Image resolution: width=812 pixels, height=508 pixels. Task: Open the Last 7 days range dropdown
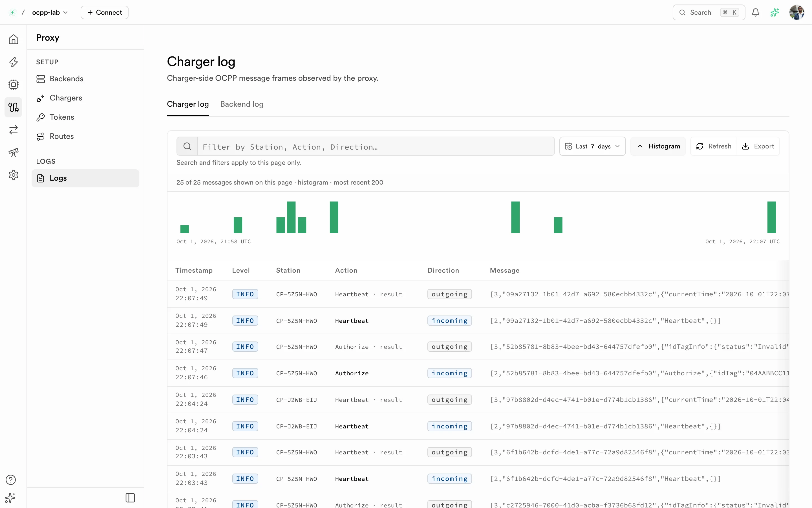click(x=592, y=146)
